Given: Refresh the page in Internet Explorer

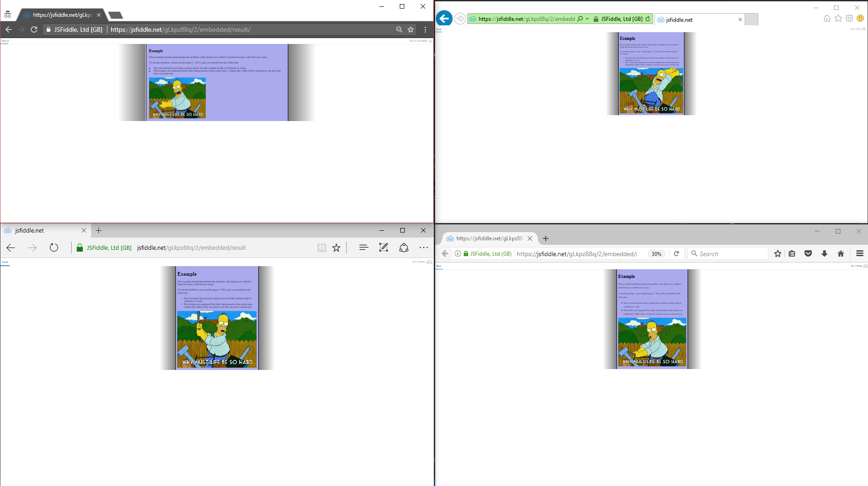Looking at the screenshot, I should [648, 19].
